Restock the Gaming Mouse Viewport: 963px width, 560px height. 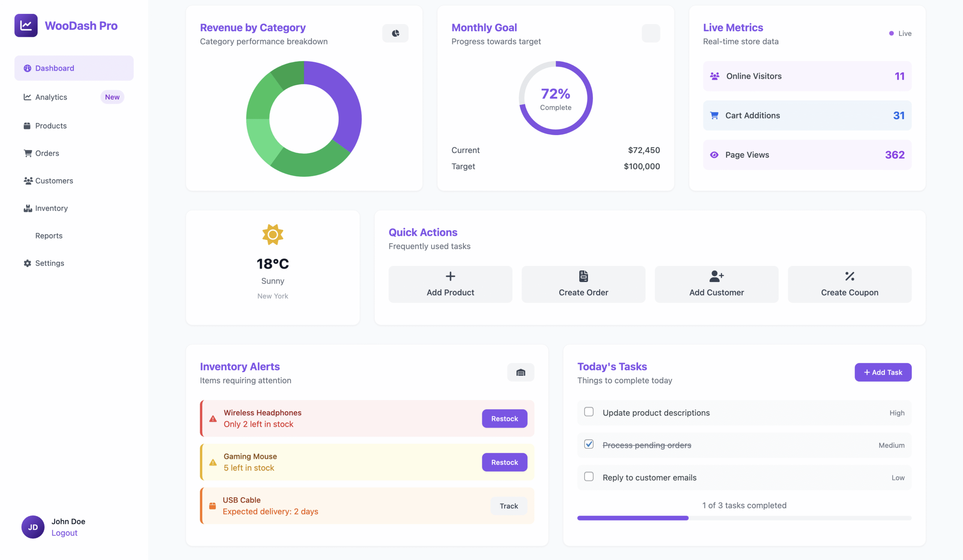[x=504, y=462]
